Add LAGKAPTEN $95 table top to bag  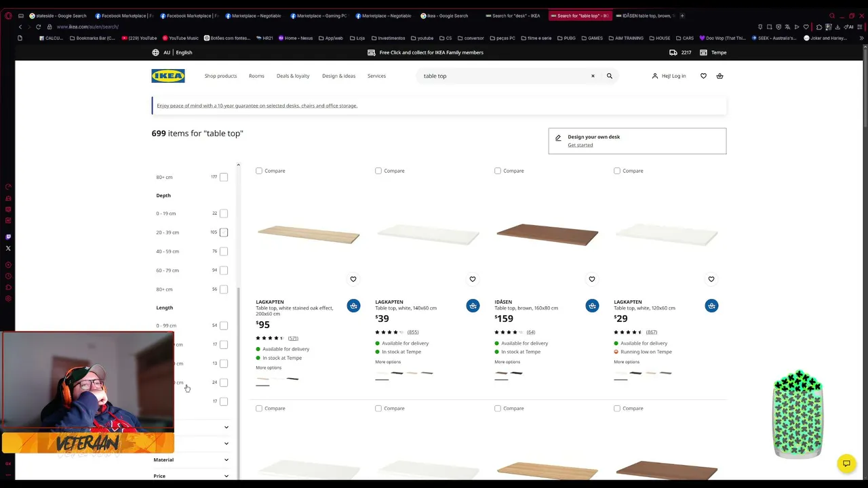[x=353, y=306]
